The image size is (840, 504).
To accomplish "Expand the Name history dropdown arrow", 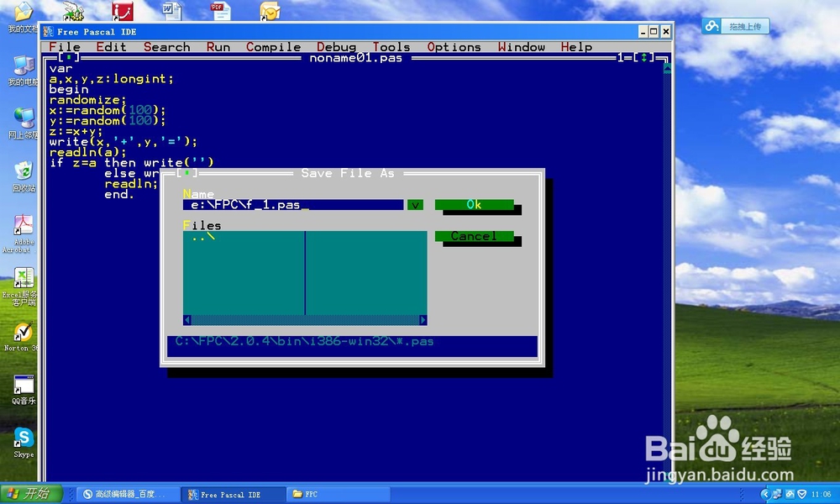I will [x=415, y=205].
